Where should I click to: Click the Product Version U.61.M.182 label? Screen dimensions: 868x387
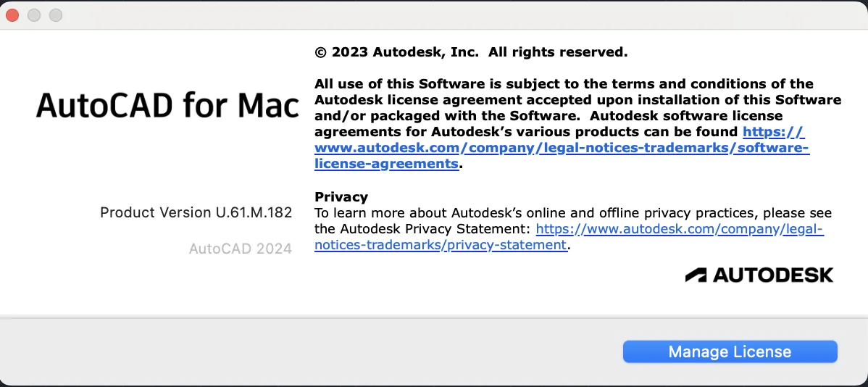(x=196, y=212)
